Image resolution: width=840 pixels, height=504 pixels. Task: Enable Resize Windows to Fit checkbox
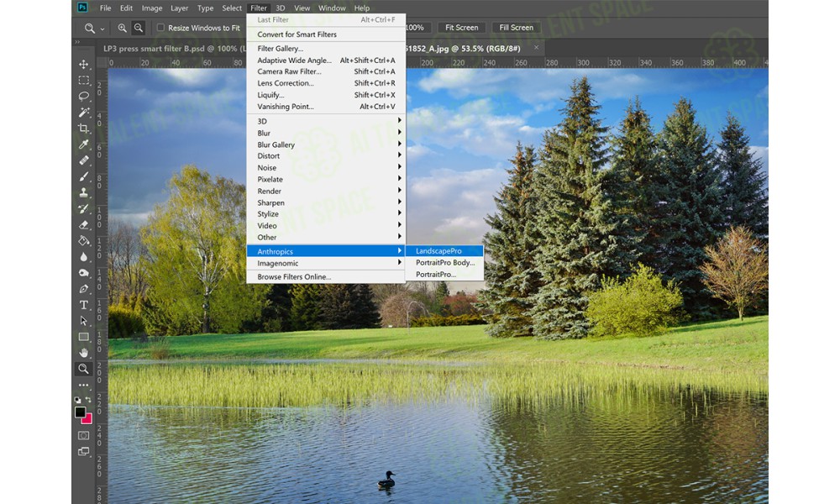[160, 28]
